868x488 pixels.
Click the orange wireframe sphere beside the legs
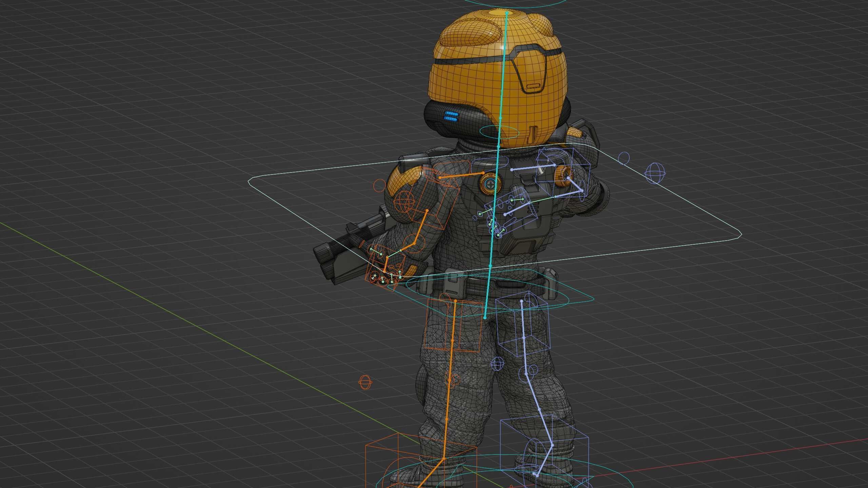click(365, 383)
